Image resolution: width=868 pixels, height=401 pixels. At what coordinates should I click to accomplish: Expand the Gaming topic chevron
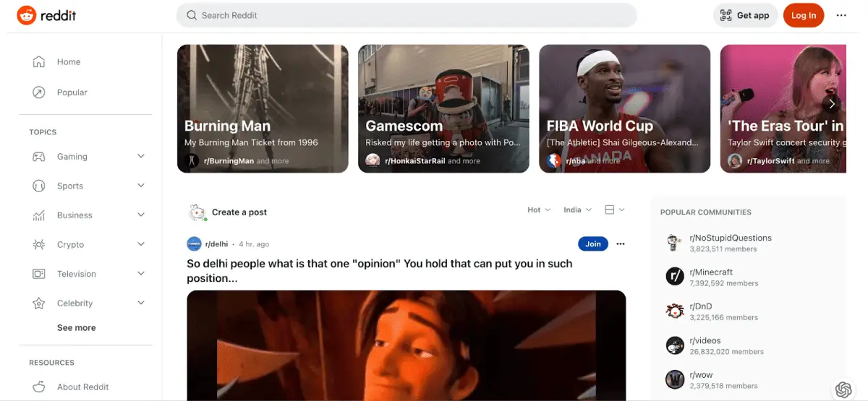[x=141, y=157]
